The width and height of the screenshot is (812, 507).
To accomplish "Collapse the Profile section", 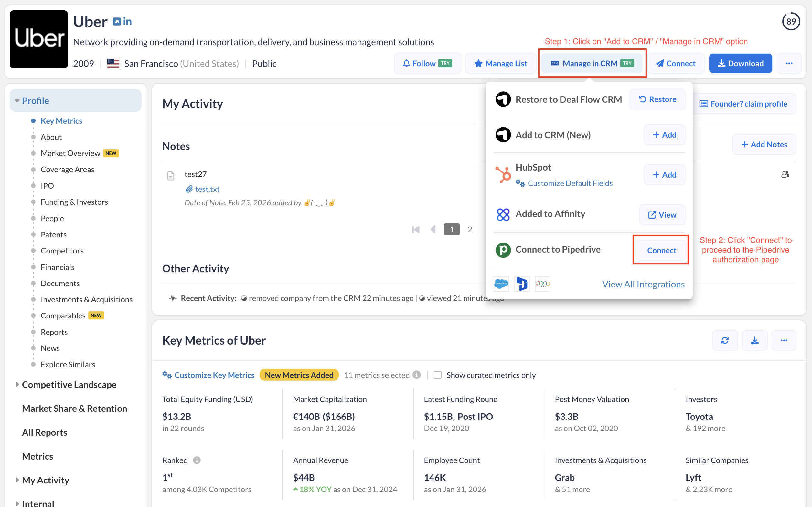I will pos(17,101).
